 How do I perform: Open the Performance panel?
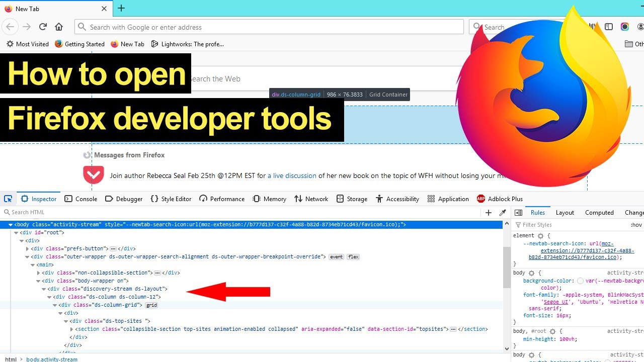click(221, 199)
